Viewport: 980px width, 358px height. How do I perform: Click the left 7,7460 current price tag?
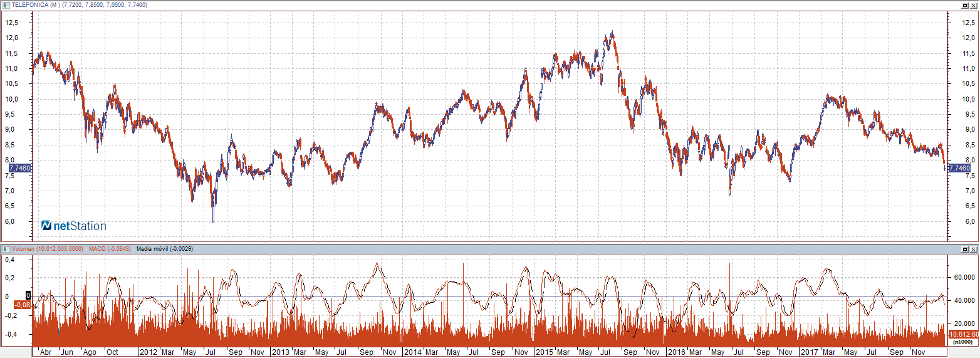point(20,168)
